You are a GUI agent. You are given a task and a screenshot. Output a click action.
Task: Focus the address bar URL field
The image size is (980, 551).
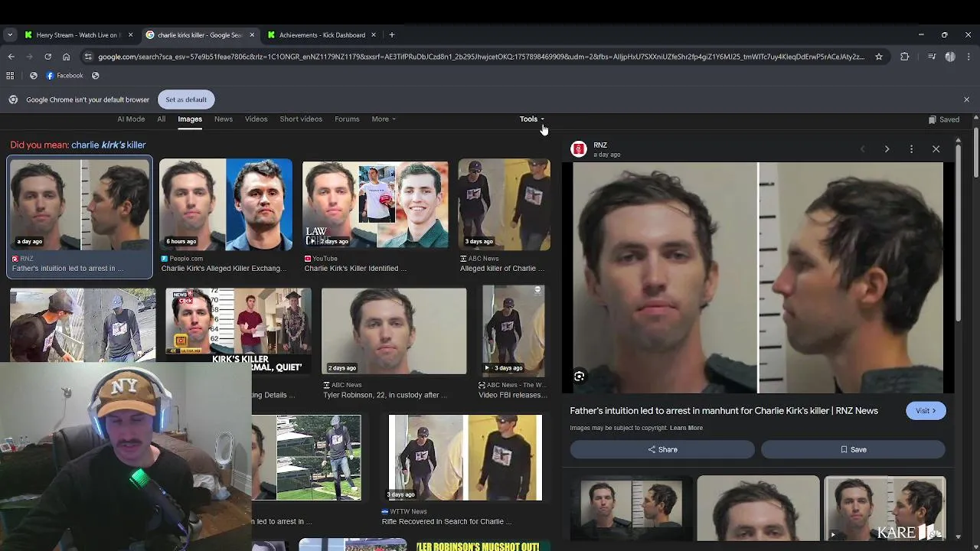(x=481, y=57)
